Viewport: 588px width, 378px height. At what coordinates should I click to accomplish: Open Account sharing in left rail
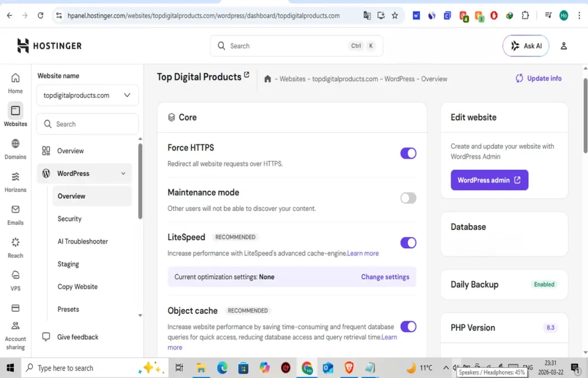pyautogui.click(x=16, y=337)
